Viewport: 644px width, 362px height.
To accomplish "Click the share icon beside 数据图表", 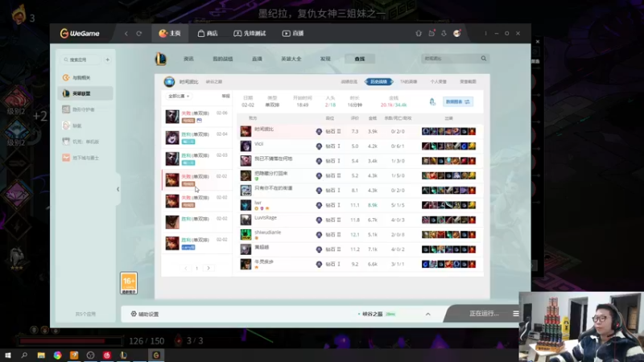I will click(x=432, y=102).
